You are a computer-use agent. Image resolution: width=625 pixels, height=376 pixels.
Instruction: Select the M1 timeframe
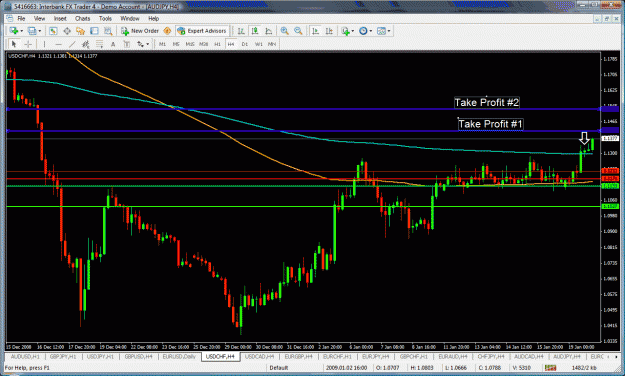[x=162, y=44]
